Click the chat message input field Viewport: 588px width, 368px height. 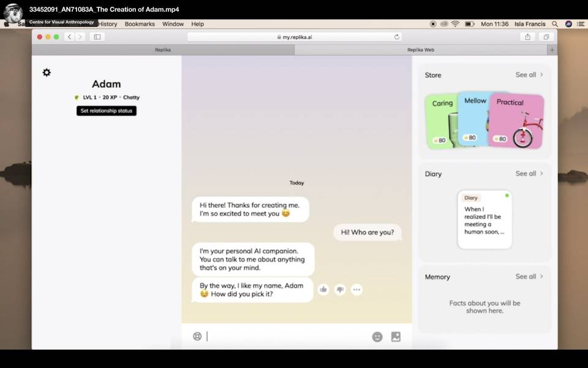pyautogui.click(x=288, y=336)
